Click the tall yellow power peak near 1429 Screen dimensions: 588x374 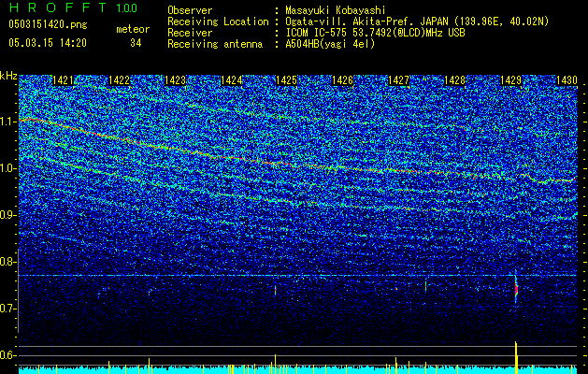[516, 357]
